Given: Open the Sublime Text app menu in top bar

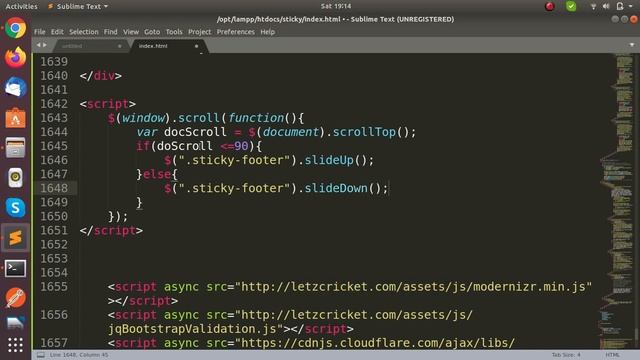Looking at the screenshot, I should click(78, 6).
